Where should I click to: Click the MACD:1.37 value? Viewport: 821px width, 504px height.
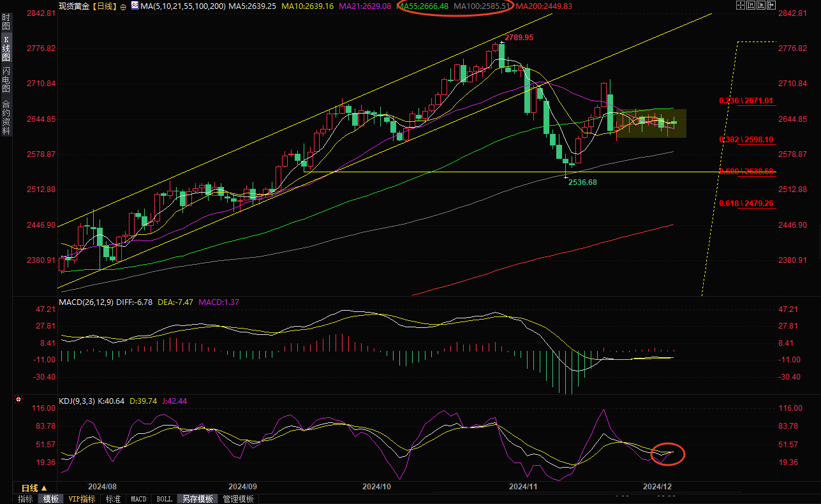(x=219, y=302)
